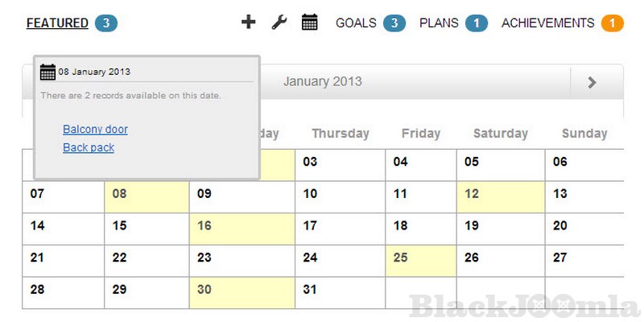Click the calendar icon in the popup header
The height and width of the screenshot is (322, 644).
48,72
